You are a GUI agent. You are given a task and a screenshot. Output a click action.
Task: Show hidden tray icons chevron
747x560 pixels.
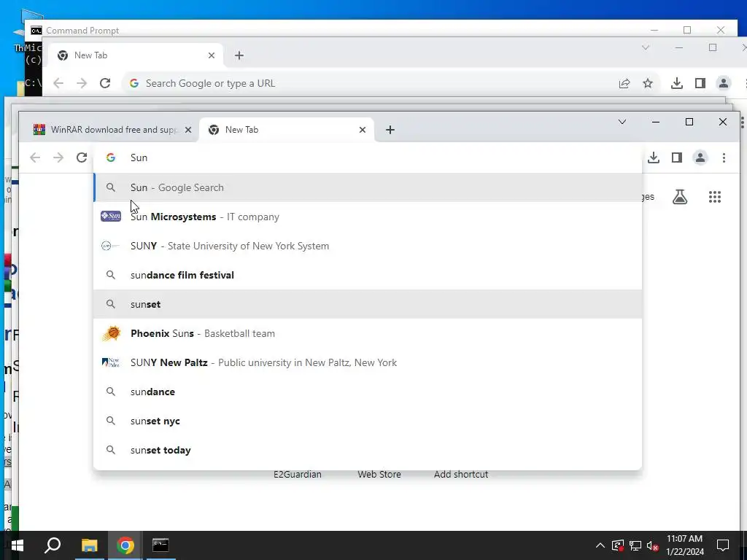[x=600, y=545]
